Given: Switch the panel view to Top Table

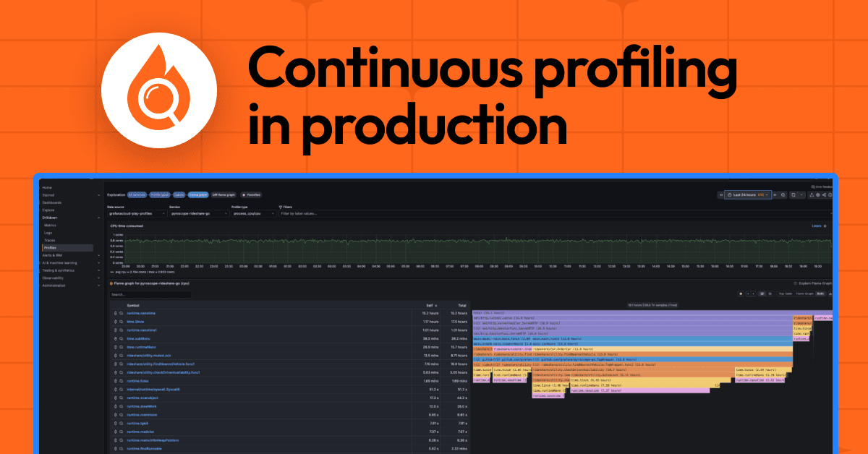Looking at the screenshot, I should pos(786,294).
